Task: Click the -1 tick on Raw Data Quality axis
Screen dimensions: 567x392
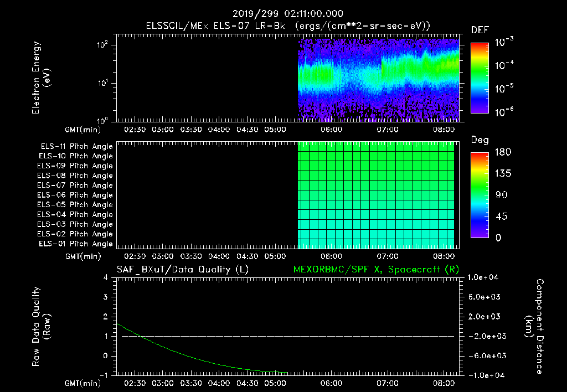Action: pos(104,375)
